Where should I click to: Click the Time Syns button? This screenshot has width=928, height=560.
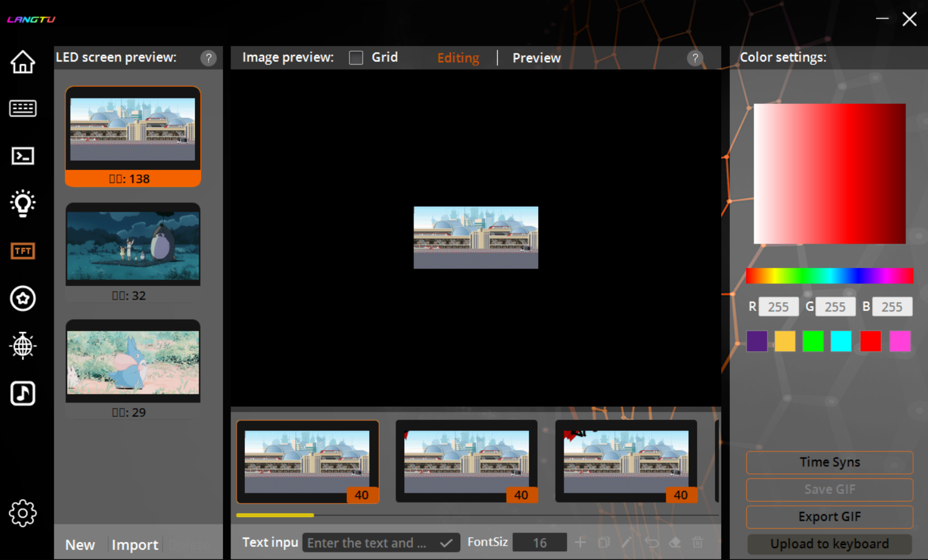830,462
